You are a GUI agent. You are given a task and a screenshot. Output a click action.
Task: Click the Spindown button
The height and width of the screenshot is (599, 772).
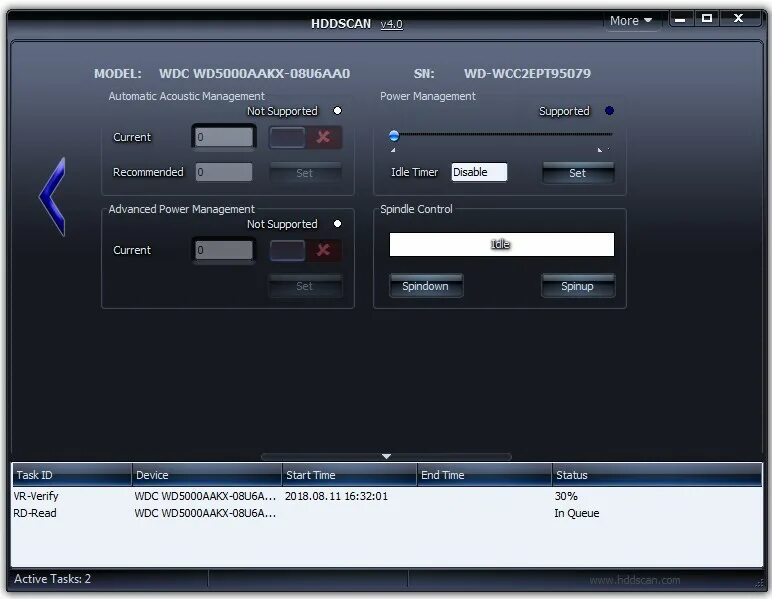(x=426, y=286)
